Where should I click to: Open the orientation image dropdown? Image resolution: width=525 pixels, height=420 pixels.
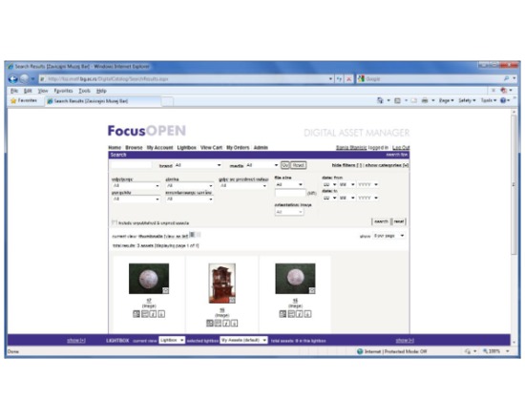click(289, 212)
